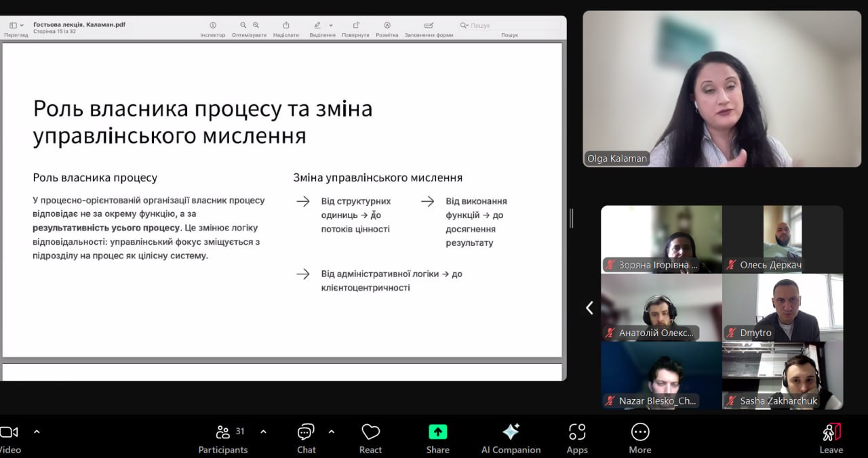This screenshot has height=458, width=868.
Task: Click the green Share screen button
Action: point(438,432)
